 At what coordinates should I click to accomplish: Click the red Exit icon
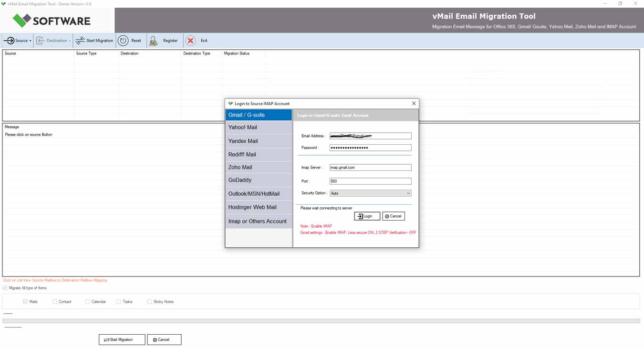pyautogui.click(x=190, y=41)
